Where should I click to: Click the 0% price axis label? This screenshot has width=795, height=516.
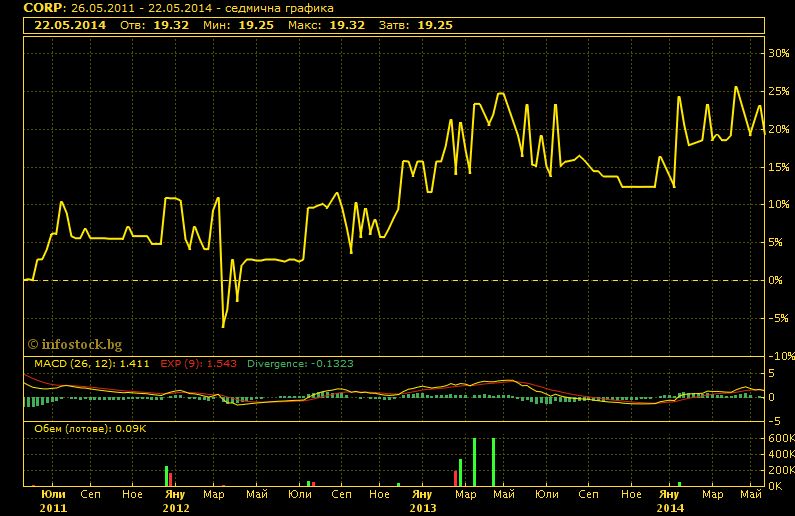point(776,280)
